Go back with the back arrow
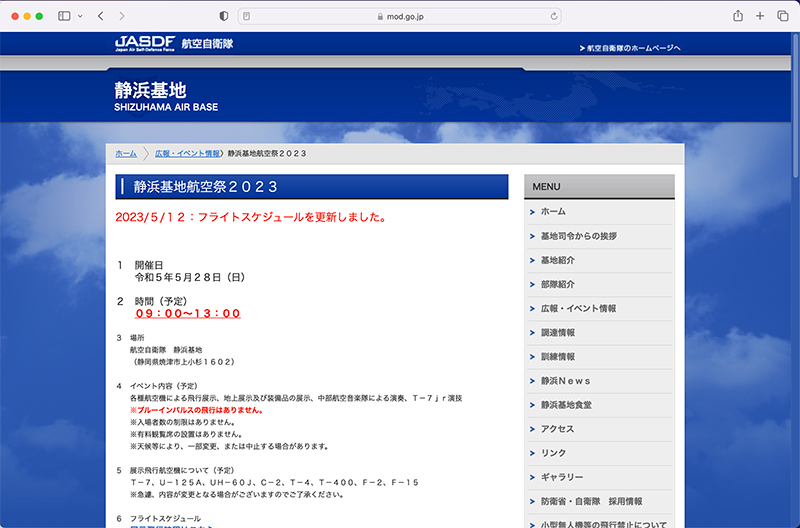 101,16
